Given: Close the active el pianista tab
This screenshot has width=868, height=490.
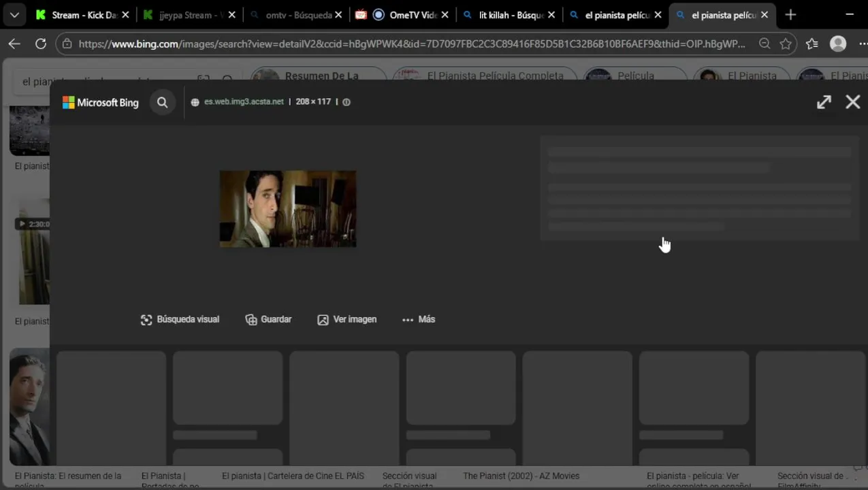Looking at the screenshot, I should pyautogui.click(x=764, y=15).
